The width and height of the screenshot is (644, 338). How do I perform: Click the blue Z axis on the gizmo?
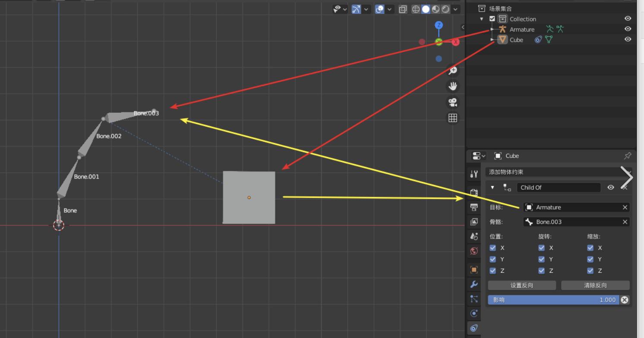point(439,25)
